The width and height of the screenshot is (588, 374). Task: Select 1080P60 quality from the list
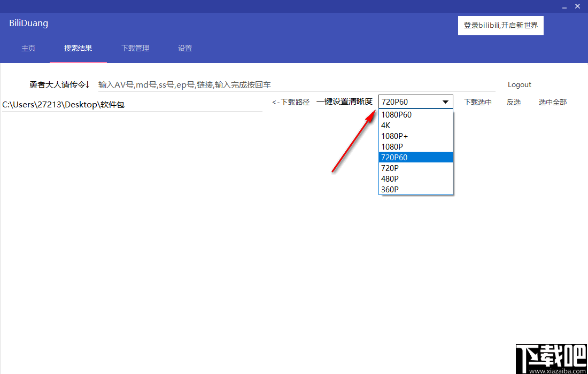[x=396, y=114]
